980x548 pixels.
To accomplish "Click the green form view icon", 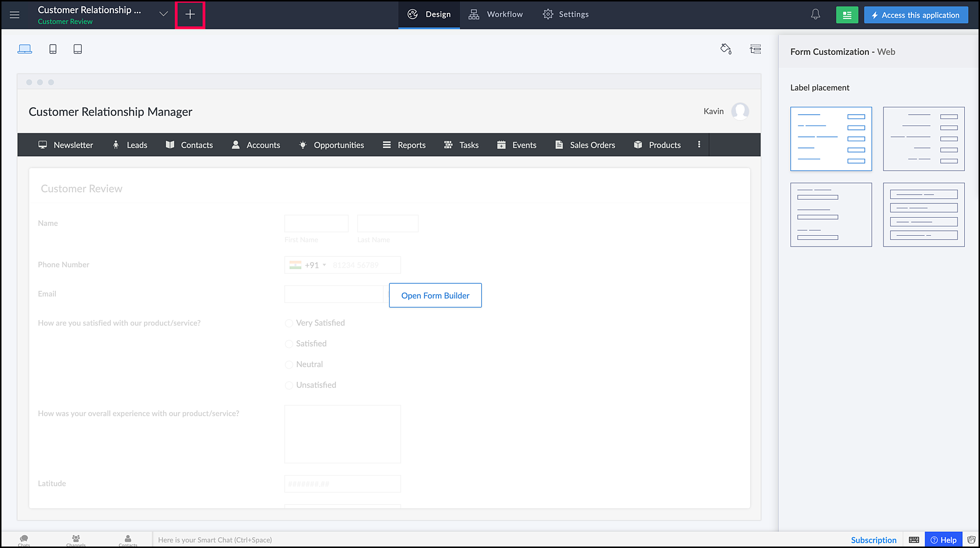I will click(x=847, y=15).
